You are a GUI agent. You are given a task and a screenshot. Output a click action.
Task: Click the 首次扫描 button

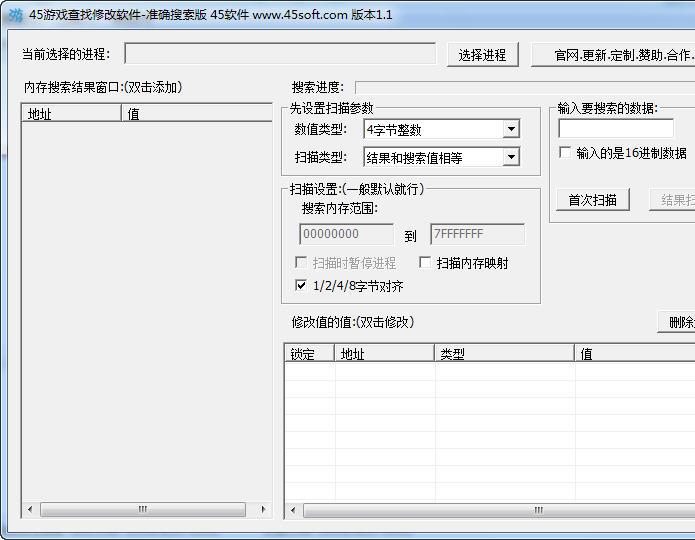point(592,200)
